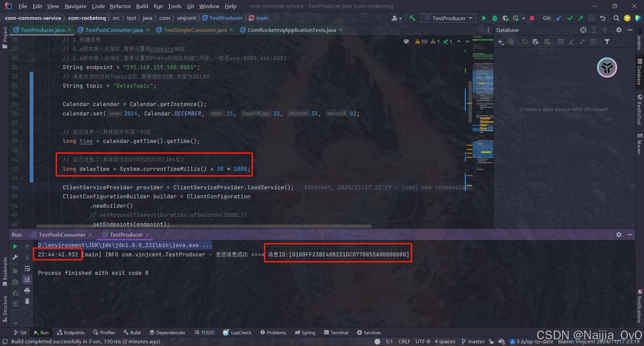This screenshot has width=644, height=346.
Task: Click the Database refresh icon
Action: pos(525,42)
